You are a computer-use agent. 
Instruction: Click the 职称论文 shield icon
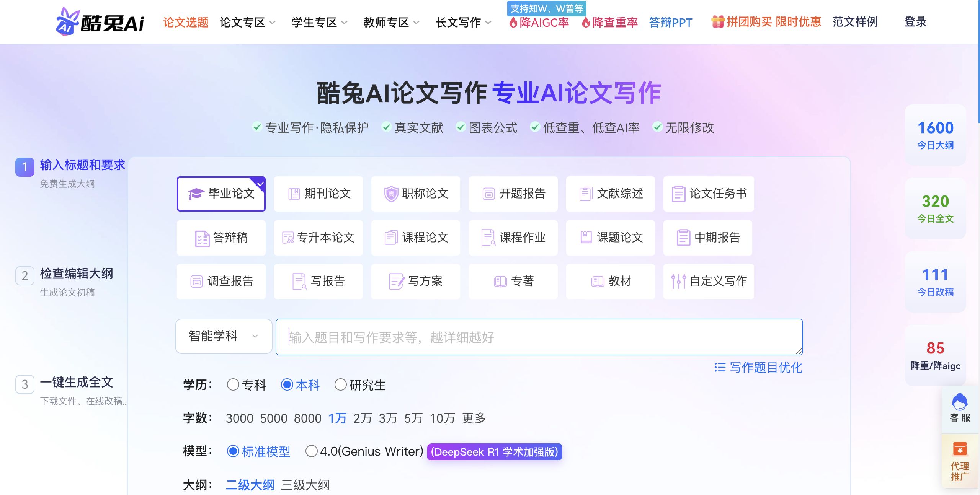pyautogui.click(x=391, y=194)
